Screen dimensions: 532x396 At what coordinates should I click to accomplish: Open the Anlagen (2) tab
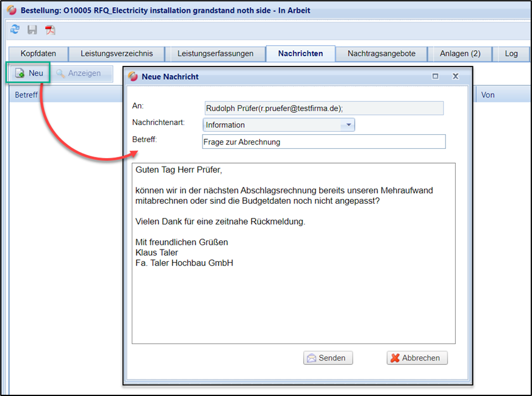click(460, 54)
